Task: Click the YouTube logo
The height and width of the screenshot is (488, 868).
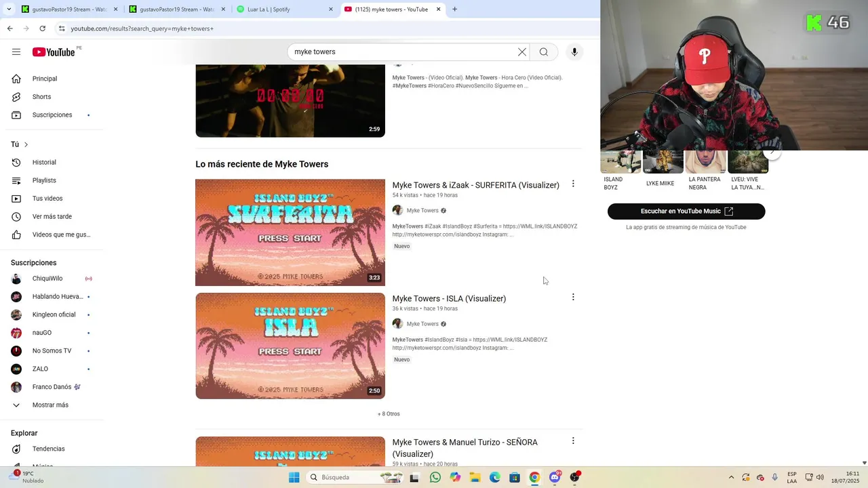Action: click(54, 52)
